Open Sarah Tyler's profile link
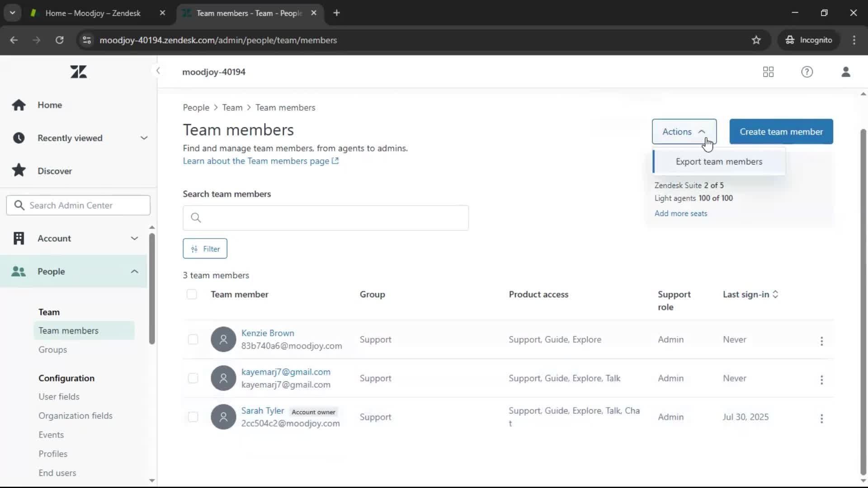This screenshot has width=868, height=488. (x=263, y=411)
